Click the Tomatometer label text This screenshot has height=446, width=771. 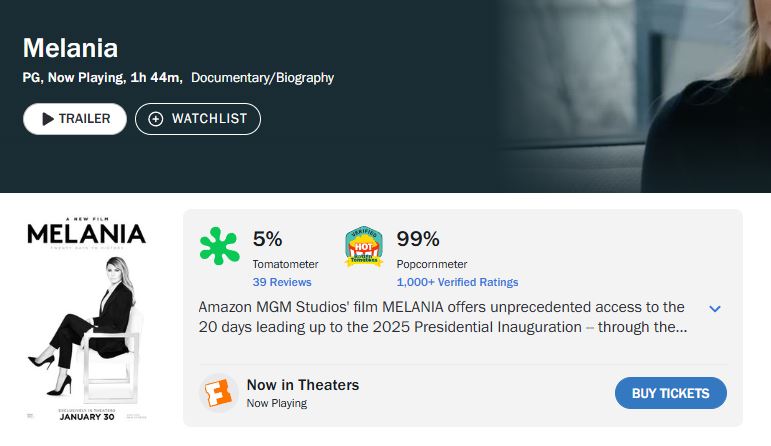point(285,264)
